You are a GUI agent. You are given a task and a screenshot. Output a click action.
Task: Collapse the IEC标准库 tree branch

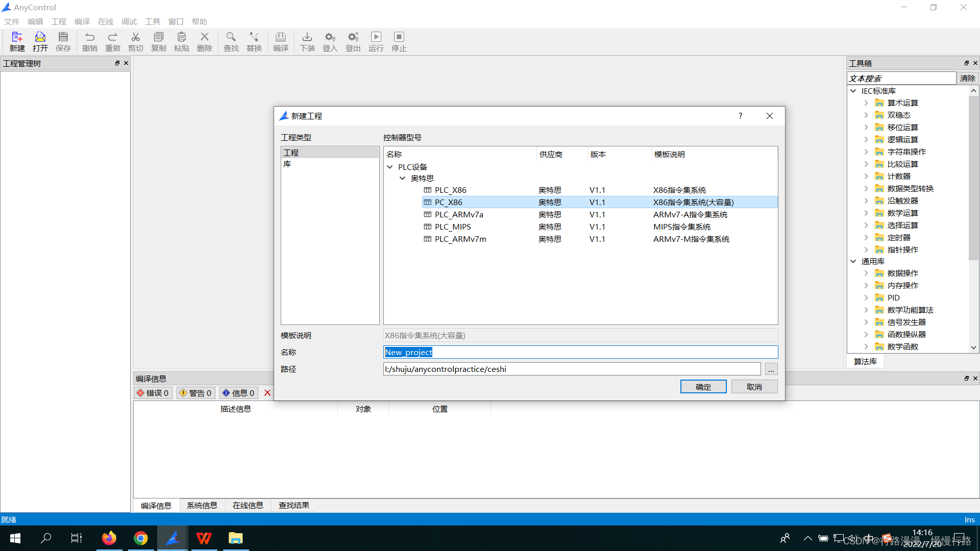pyautogui.click(x=853, y=90)
